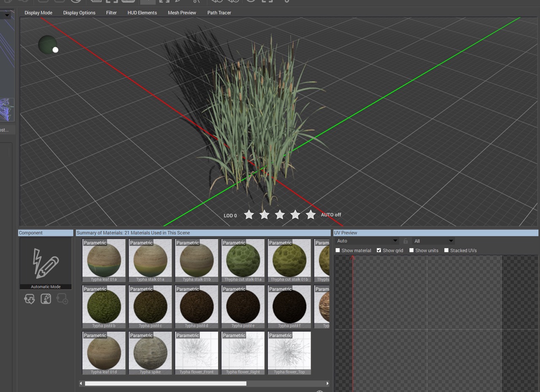Click the add component node icon
This screenshot has height=392, width=540.
(62, 299)
